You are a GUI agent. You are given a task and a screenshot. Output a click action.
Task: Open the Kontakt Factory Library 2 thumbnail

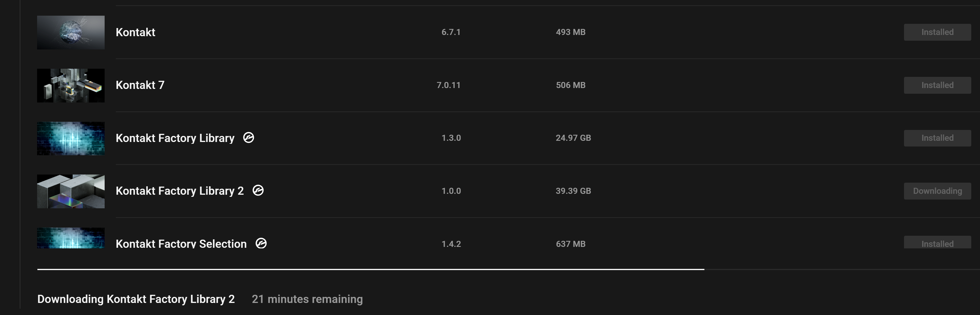(x=71, y=191)
